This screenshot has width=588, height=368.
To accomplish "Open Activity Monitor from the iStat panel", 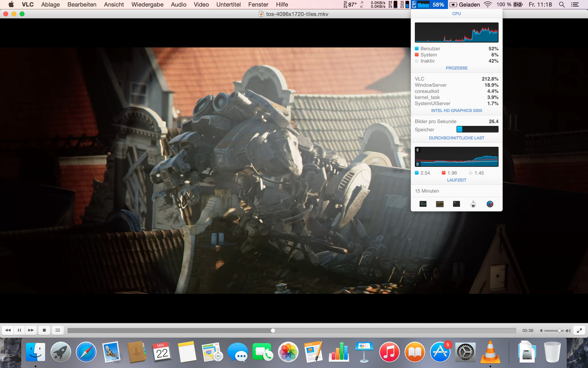I will coord(423,204).
